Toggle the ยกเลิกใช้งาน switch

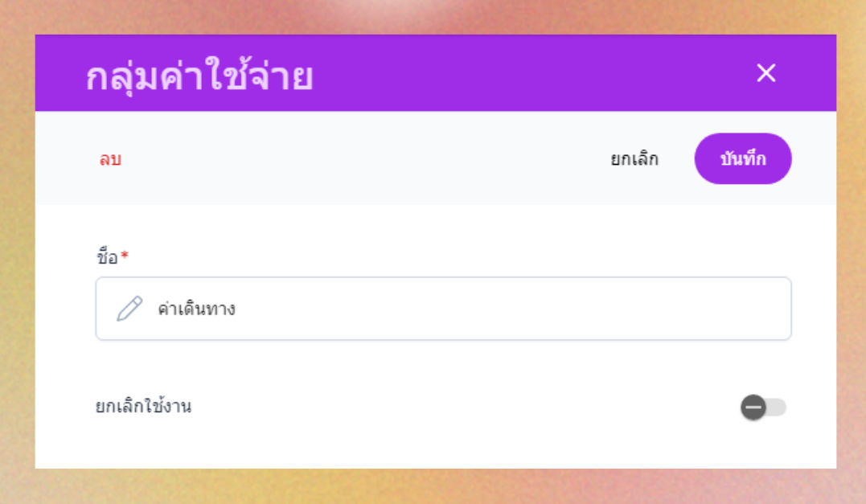pyautogui.click(x=763, y=408)
